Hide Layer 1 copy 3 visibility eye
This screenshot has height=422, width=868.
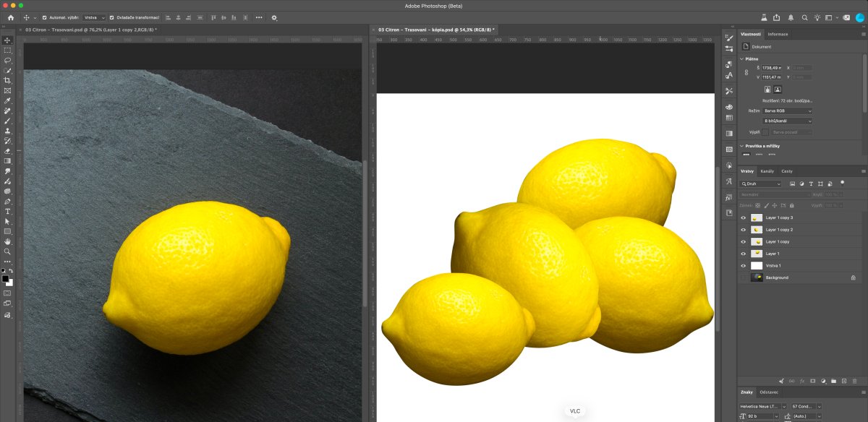tap(743, 218)
